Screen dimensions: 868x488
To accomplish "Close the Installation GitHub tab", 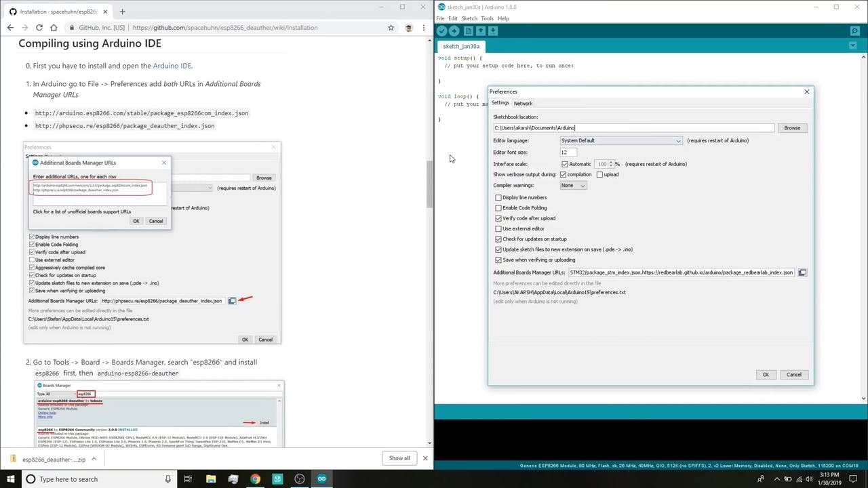I will coord(106,12).
